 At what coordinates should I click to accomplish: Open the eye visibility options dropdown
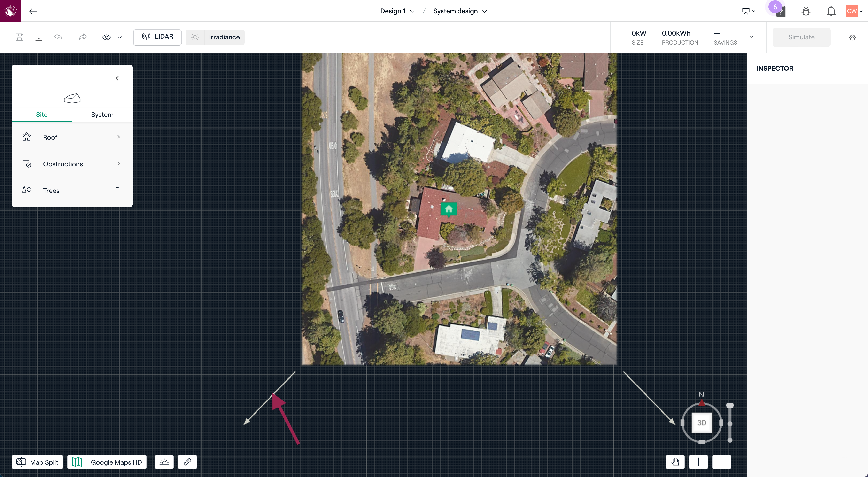click(119, 37)
